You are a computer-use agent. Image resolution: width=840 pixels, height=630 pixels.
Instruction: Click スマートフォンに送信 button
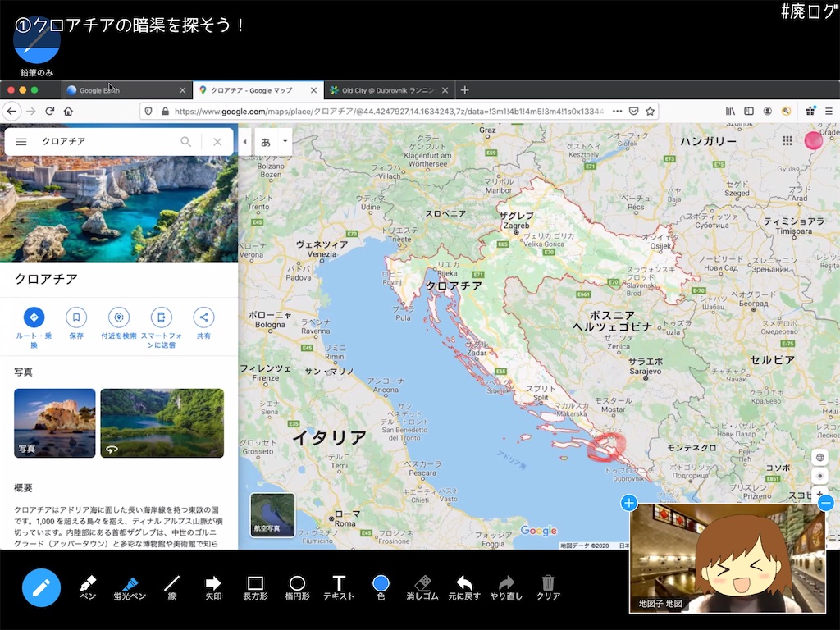(x=162, y=326)
